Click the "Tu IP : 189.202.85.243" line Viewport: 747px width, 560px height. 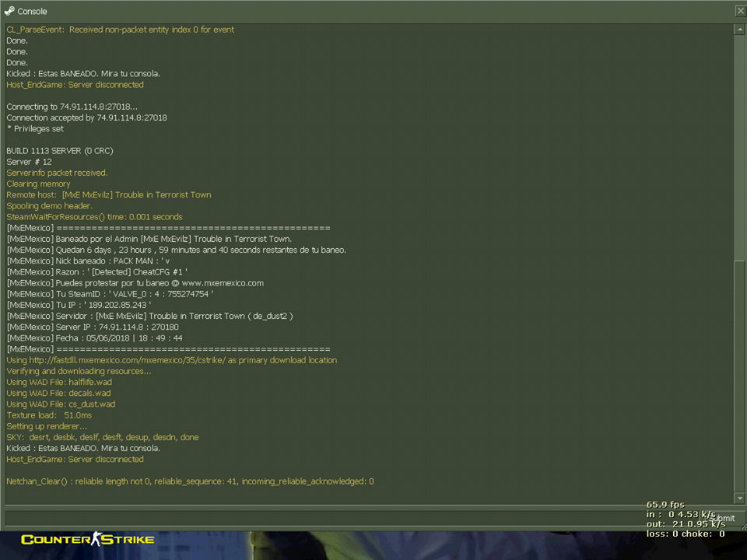pos(79,305)
